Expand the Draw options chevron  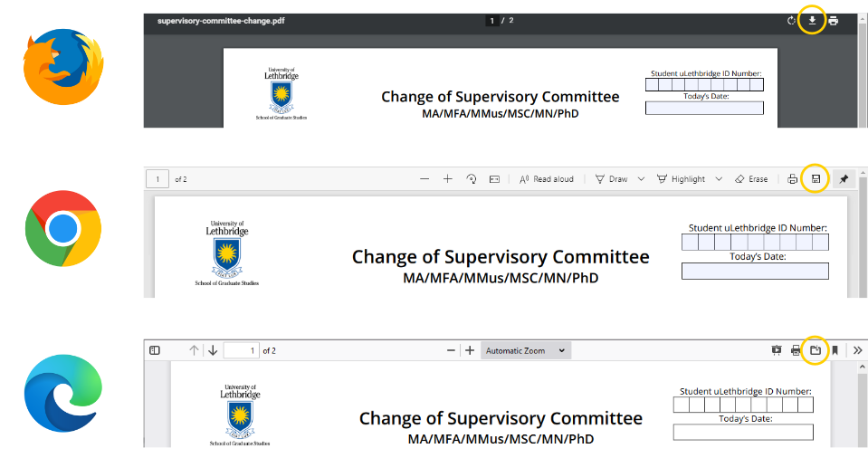[641, 179]
